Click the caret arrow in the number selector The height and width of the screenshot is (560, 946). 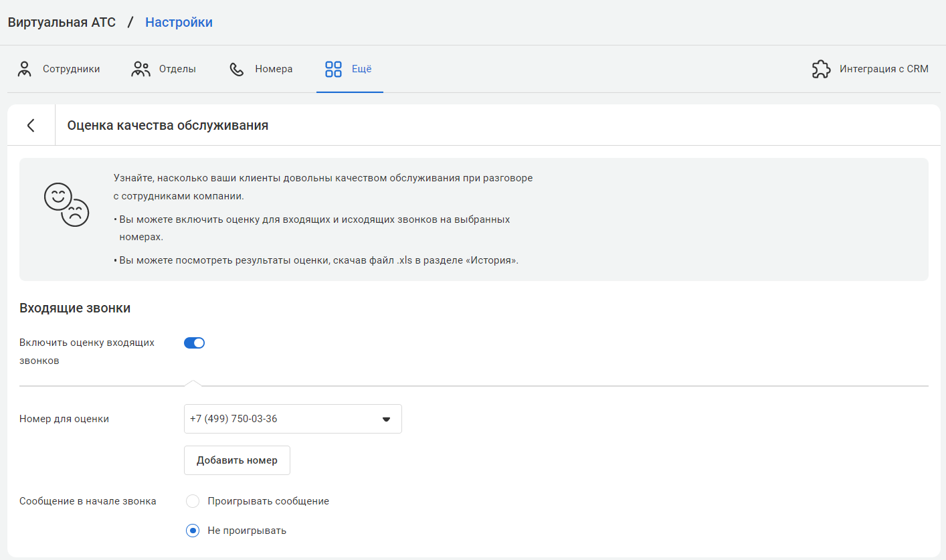tap(386, 419)
